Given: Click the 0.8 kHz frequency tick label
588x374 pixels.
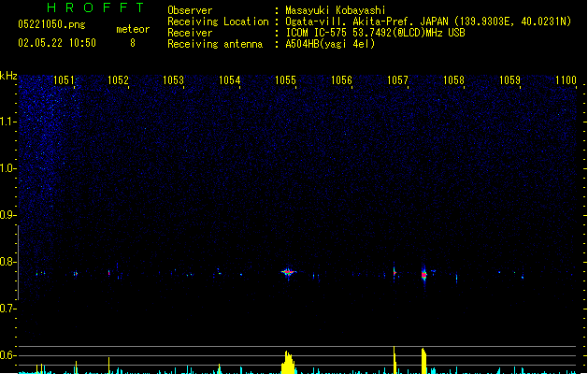Looking at the screenshot, I should click(x=7, y=262).
